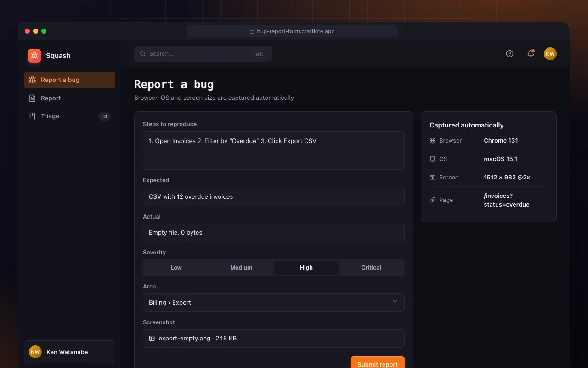Click the 1512 × 982 @2x screen value
This screenshot has height=368, width=588.
coord(507,178)
